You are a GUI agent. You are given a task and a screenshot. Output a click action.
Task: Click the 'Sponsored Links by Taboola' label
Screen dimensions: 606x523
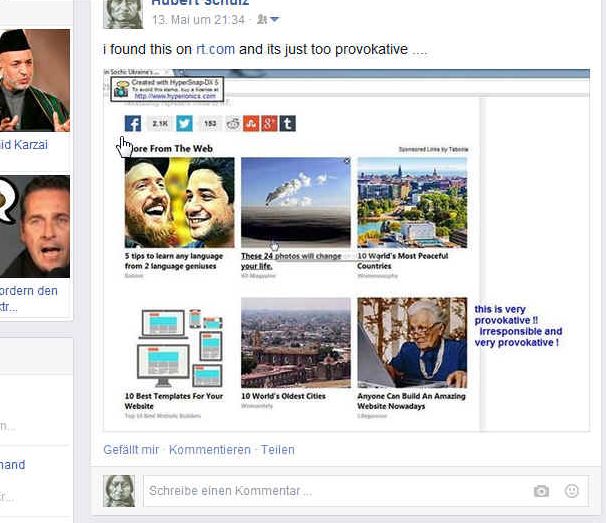point(433,149)
